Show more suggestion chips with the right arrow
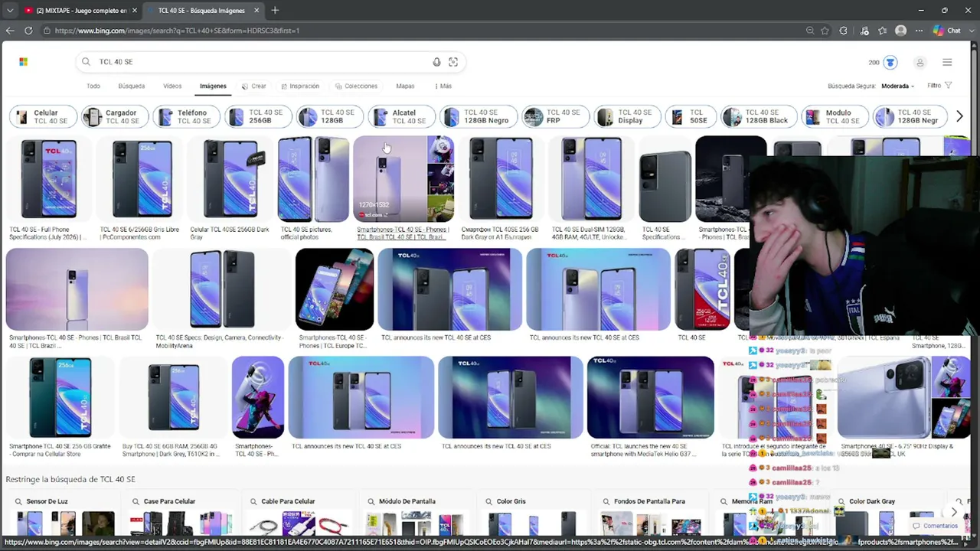This screenshot has width=980, height=551. (x=959, y=116)
